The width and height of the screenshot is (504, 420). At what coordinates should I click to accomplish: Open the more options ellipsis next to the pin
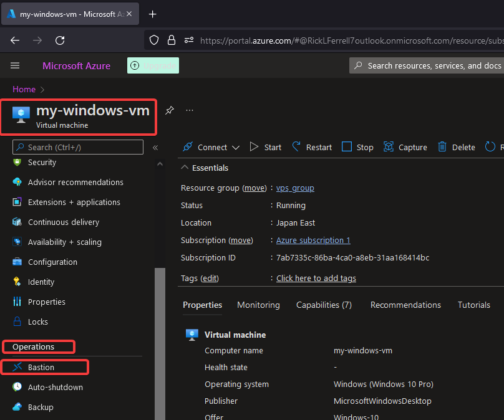190,110
